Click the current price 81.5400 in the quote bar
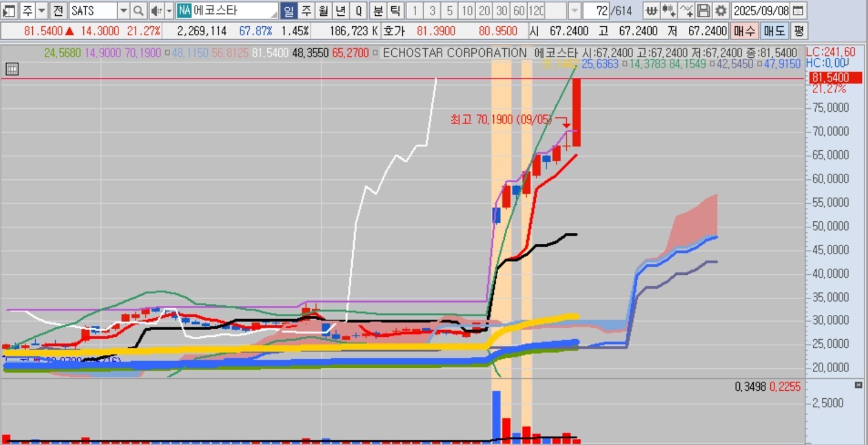The image size is (868, 445). click(x=44, y=31)
